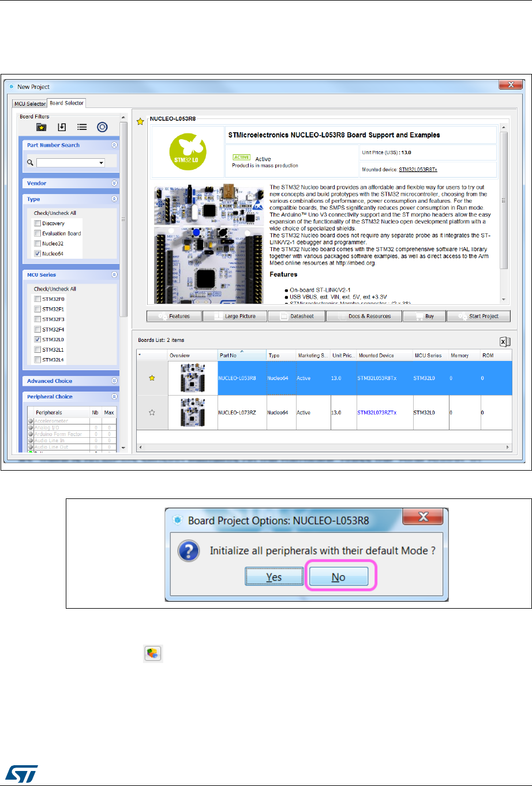Click the Features button
This screenshot has width=532, height=786.
pos(174,316)
